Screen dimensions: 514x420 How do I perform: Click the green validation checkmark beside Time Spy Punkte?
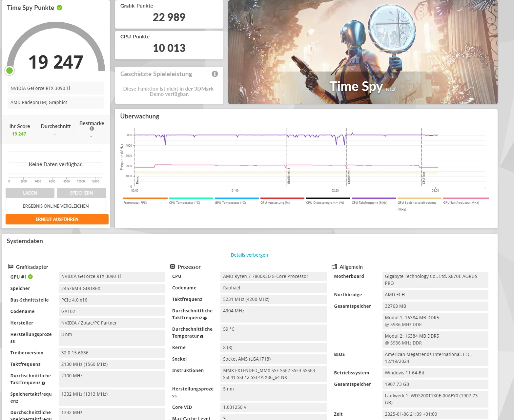coord(59,8)
